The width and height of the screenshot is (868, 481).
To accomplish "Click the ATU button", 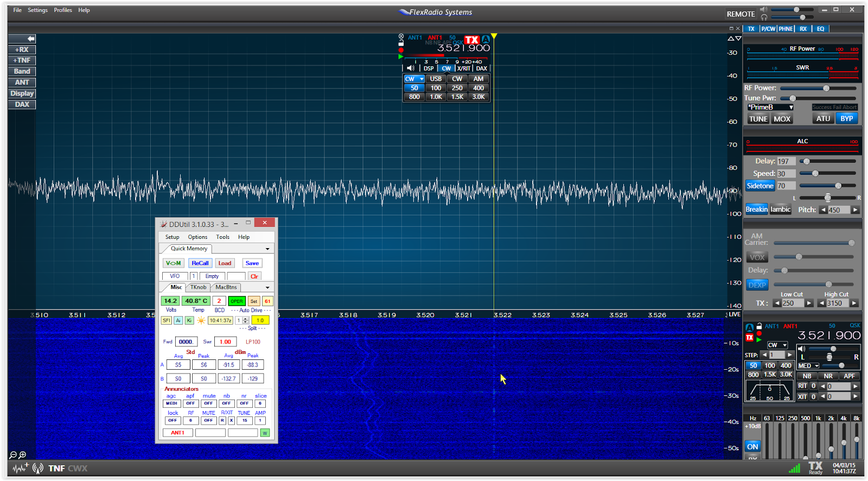I will tap(823, 118).
